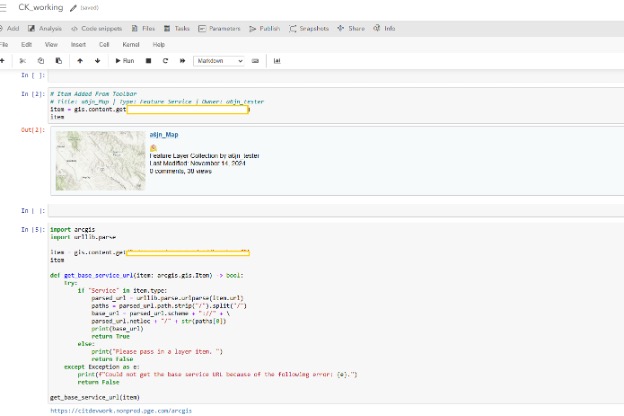The height and width of the screenshot is (416, 624).
Task: Open the command palette keyboard icon
Action: (x=255, y=61)
